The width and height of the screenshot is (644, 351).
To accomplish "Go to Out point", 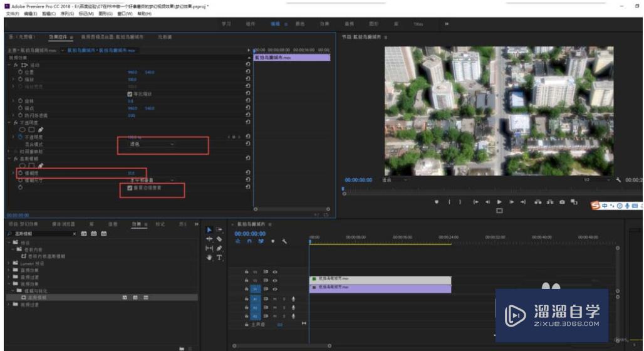I will click(x=523, y=202).
